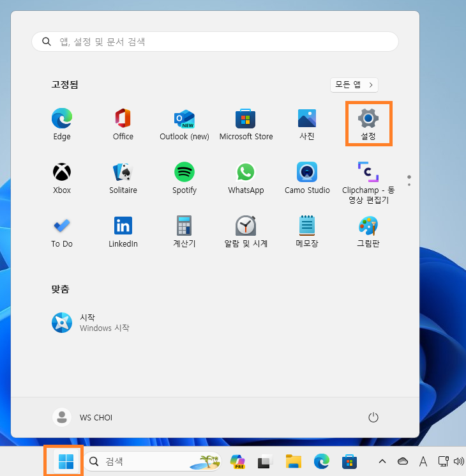The height and width of the screenshot is (476, 466).
Task: Open Outlook (new) from pinned apps
Action: tap(184, 124)
